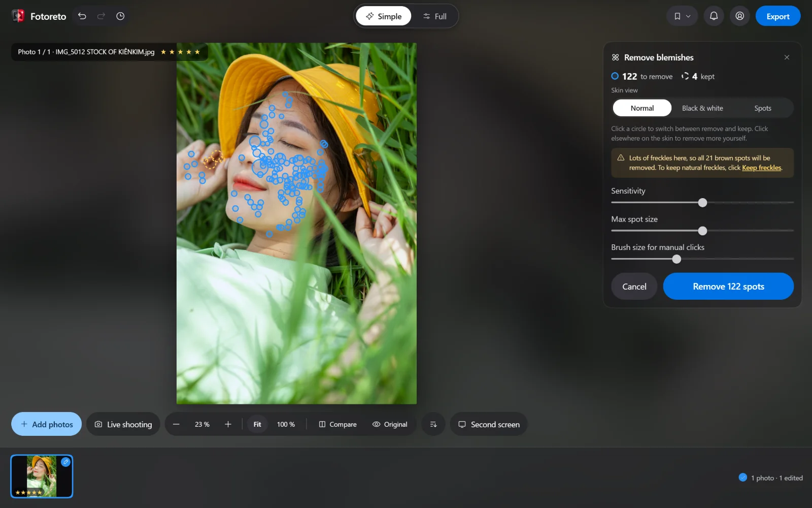This screenshot has width=812, height=508.
Task: Zoom out with the minus icon
Action: click(176, 424)
